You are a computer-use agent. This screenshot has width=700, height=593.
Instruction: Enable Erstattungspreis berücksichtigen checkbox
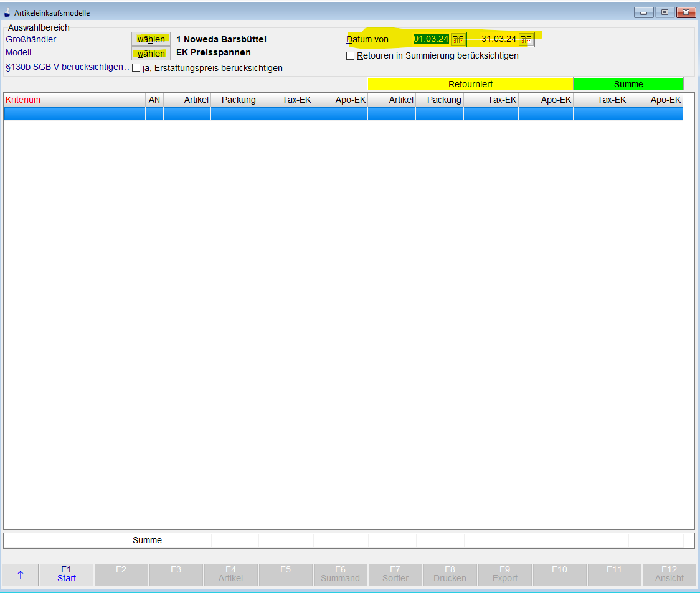pos(136,68)
